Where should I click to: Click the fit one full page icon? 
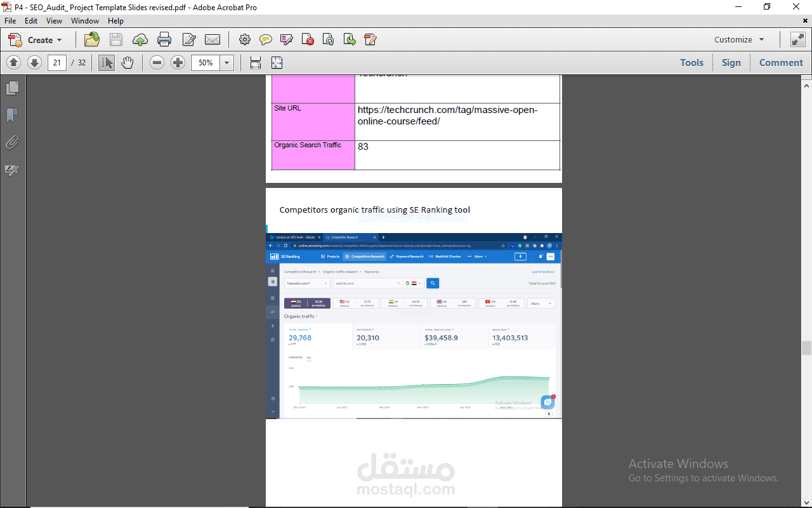coord(277,63)
